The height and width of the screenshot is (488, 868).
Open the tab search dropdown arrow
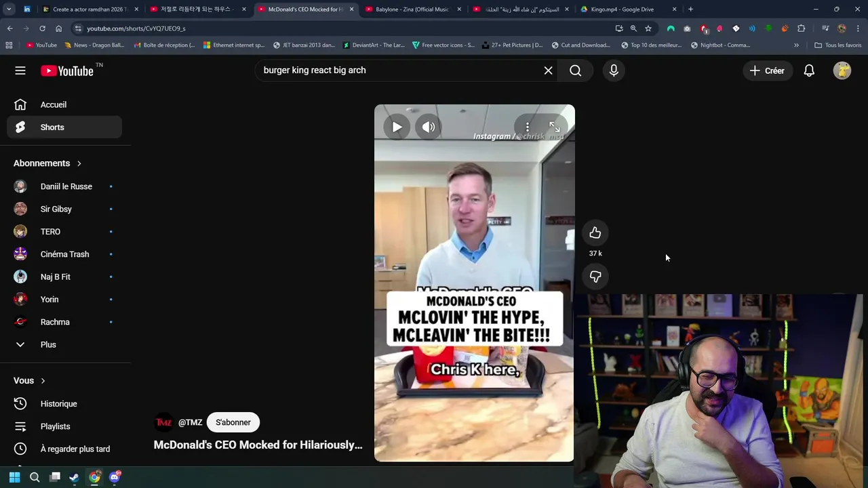9,9
